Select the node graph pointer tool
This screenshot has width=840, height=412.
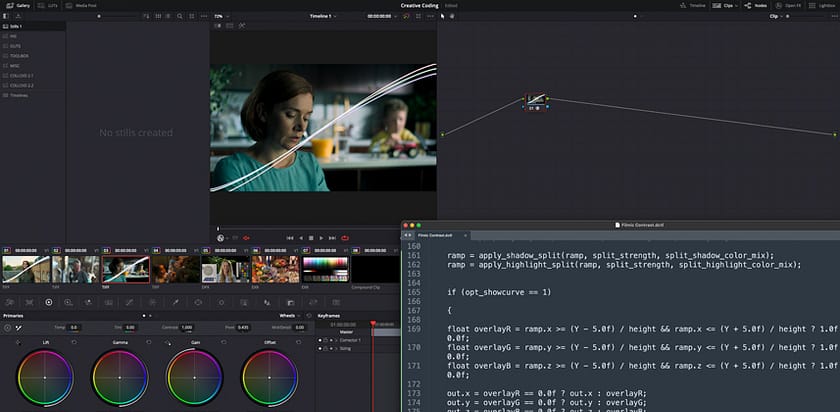442,16
